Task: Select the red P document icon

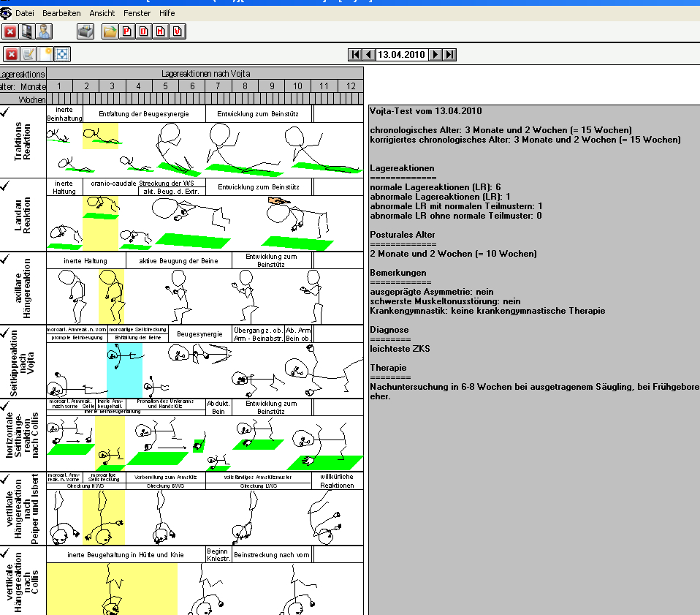Action: click(x=127, y=31)
